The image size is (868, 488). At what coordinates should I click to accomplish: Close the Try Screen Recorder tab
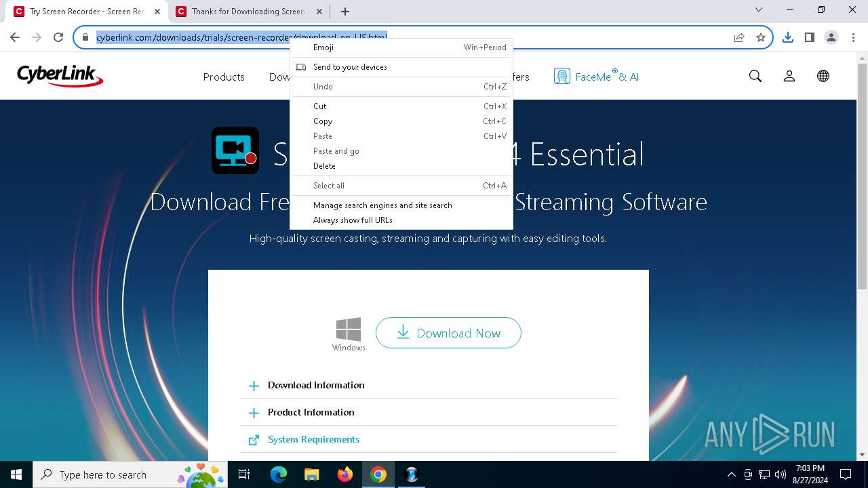tap(157, 12)
